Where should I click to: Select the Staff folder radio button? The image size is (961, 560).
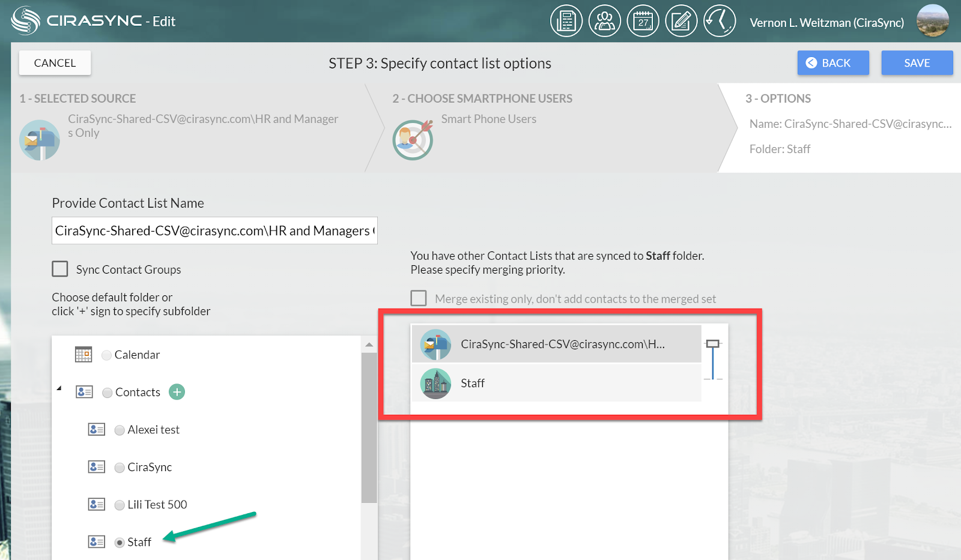120,543
